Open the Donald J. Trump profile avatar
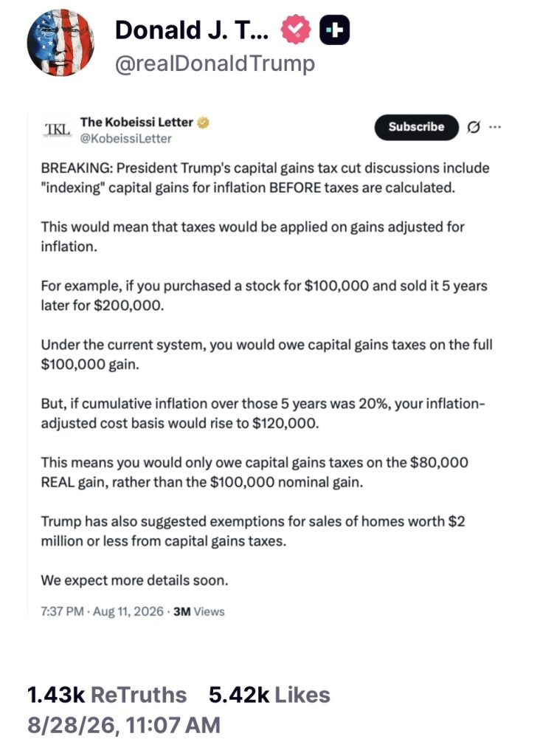The image size is (540, 756). point(60,42)
